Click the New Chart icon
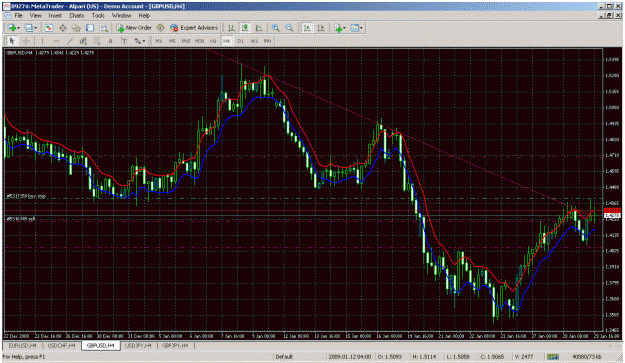625x363 pixels. click(12, 28)
